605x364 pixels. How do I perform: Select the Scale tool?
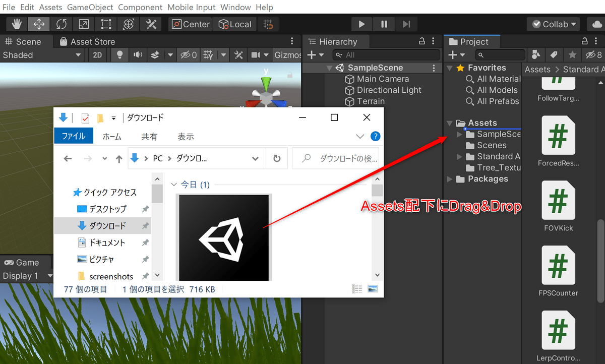pyautogui.click(x=84, y=24)
